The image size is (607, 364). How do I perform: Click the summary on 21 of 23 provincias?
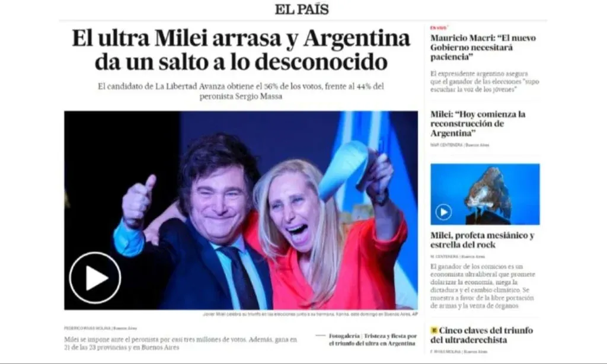click(180, 343)
